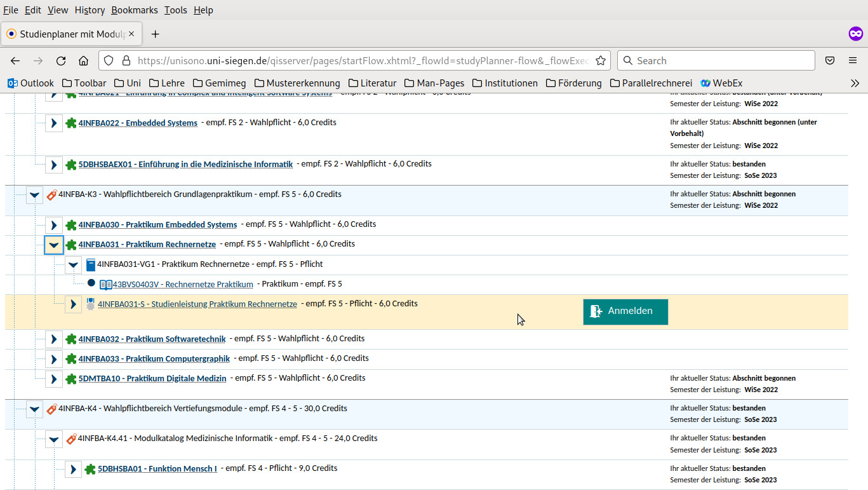The height and width of the screenshot is (490, 868).
Task: Open the File menu
Action: tap(11, 10)
